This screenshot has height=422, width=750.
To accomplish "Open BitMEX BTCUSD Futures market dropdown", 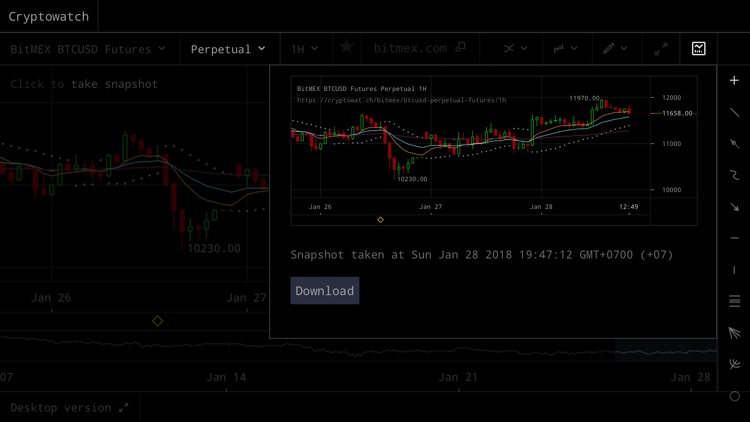I will 88,49.
